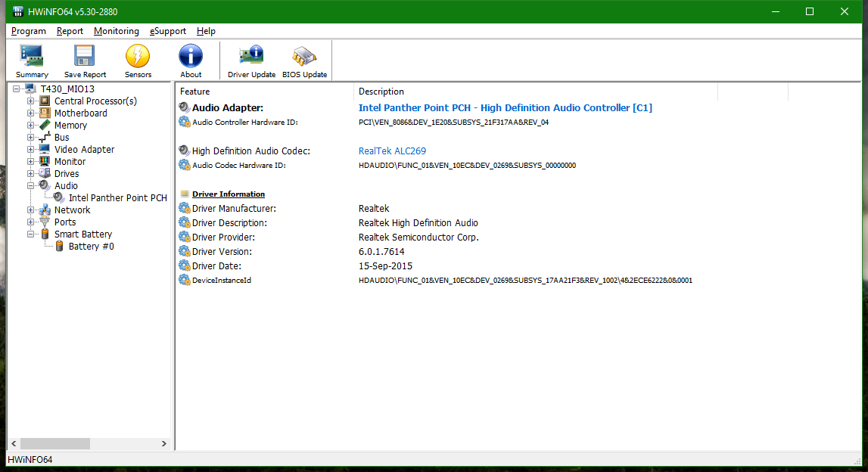Select Intel Panther Point PCH tree item
The image size is (868, 472).
pos(117,198)
